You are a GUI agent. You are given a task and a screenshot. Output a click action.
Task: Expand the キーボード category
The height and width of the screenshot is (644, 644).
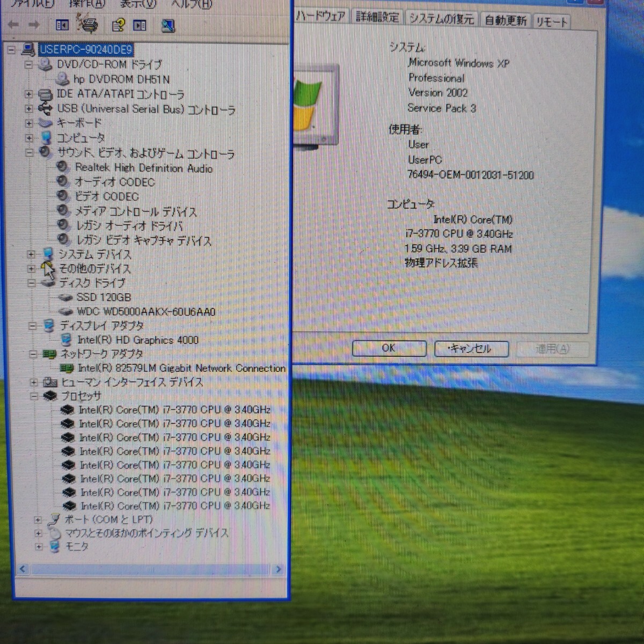click(x=29, y=123)
